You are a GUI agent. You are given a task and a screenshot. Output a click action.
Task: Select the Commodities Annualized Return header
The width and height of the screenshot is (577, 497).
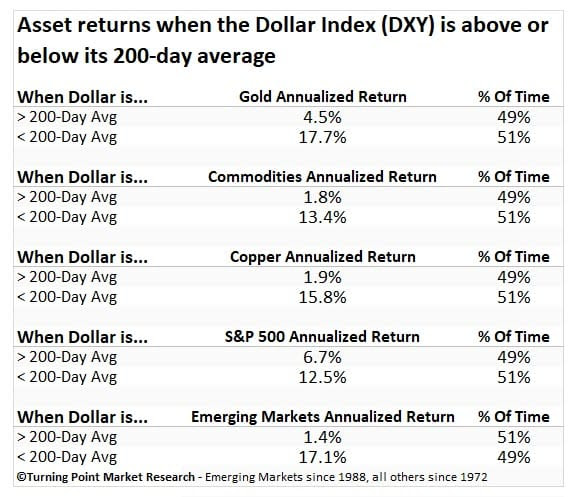tap(322, 177)
